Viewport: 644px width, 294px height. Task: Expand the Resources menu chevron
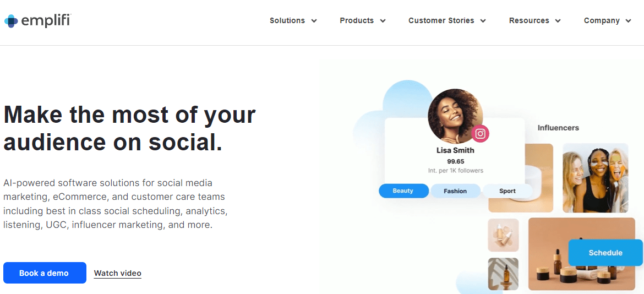pos(558,21)
